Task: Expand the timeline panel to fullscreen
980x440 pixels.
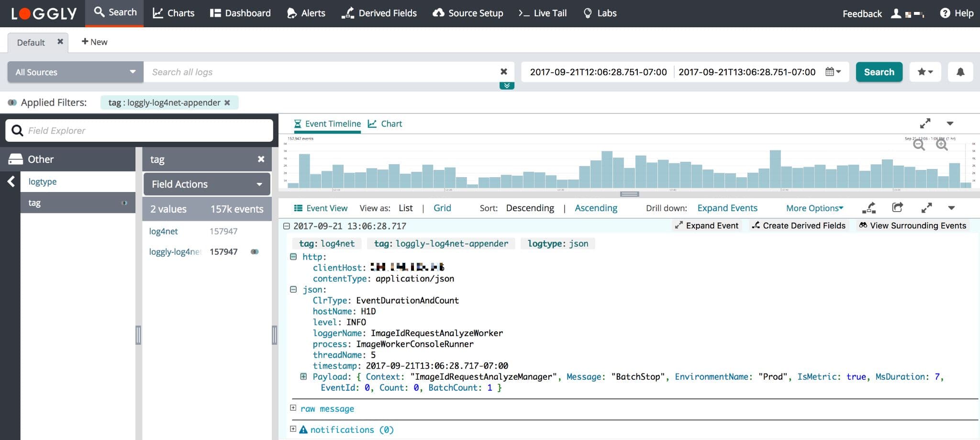Action: tap(925, 124)
